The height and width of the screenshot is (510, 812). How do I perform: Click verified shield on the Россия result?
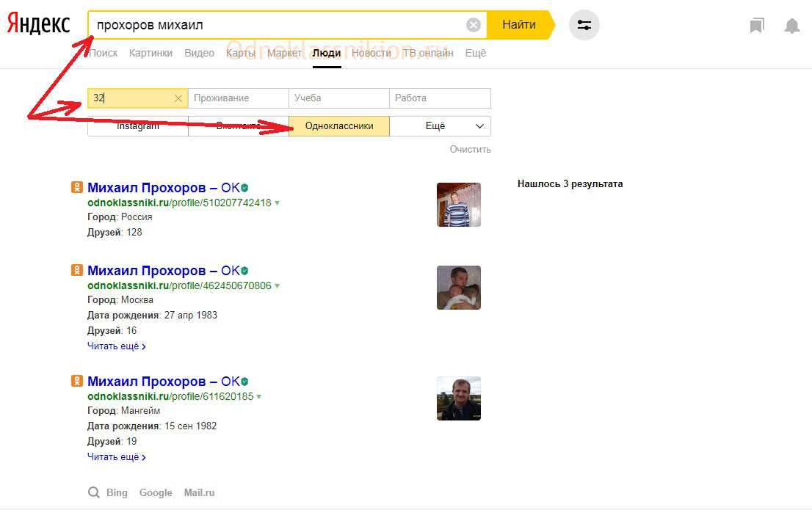244,188
